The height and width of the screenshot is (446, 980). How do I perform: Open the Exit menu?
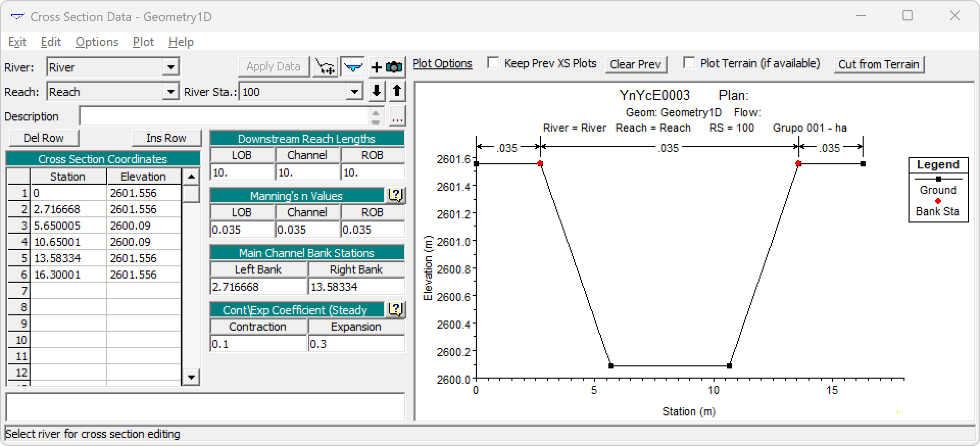17,42
